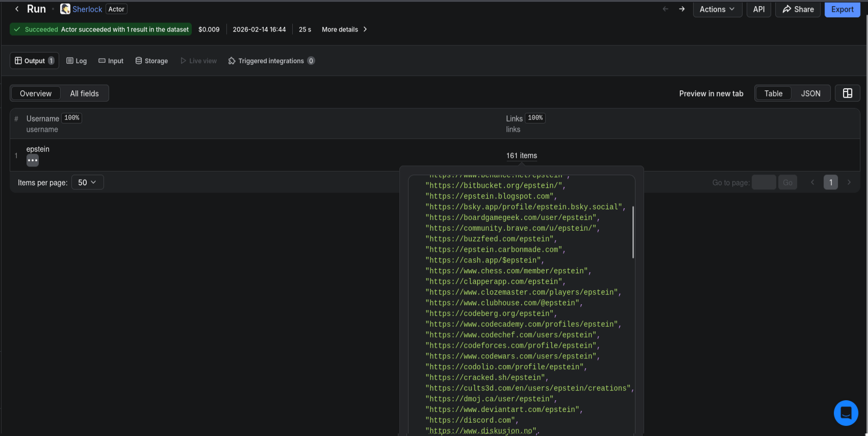Click the codechef.com users link text
The height and width of the screenshot is (436, 868).
click(511, 336)
